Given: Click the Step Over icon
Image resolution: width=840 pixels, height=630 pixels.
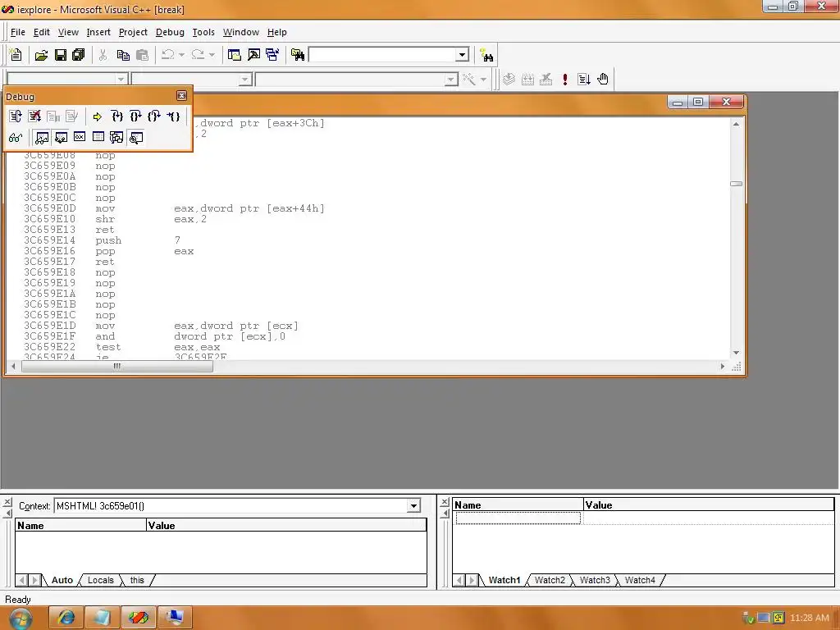Looking at the screenshot, I should (x=135, y=116).
